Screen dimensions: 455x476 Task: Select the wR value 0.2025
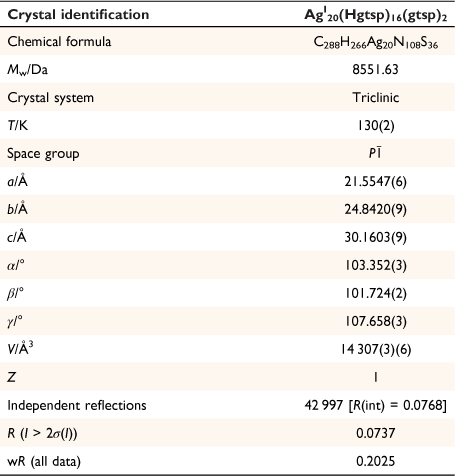[x=375, y=461]
